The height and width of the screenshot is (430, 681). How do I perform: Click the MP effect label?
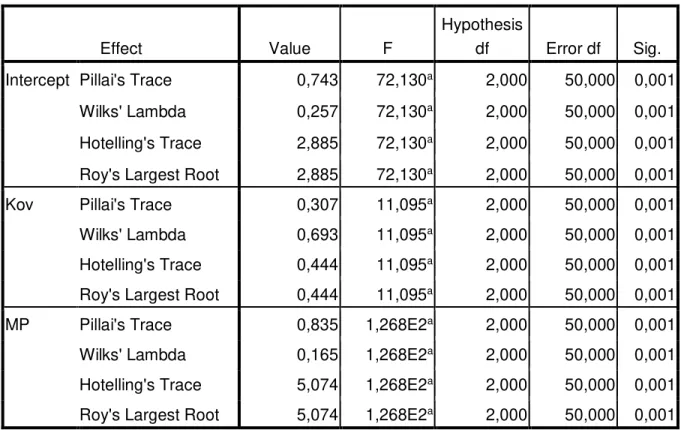[x=17, y=324]
